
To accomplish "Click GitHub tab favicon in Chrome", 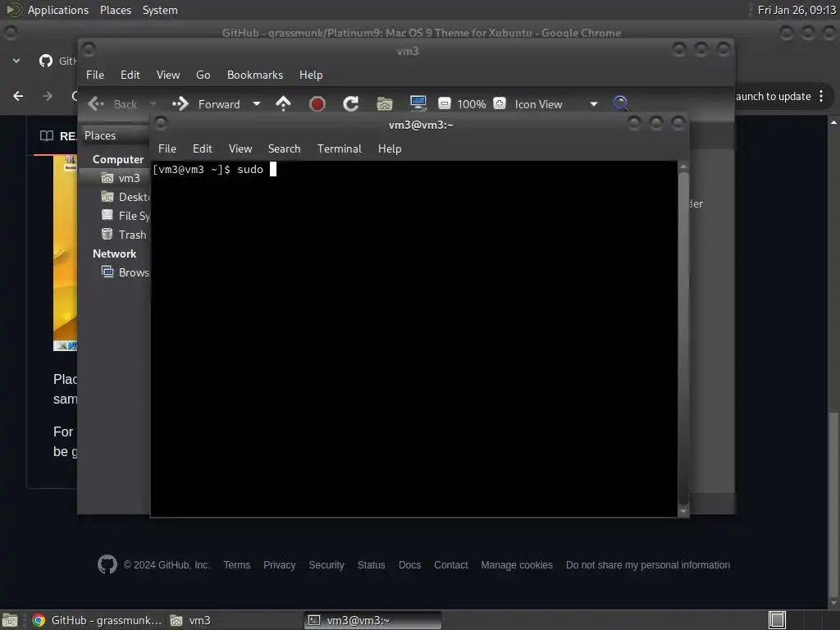I will 46,61.
